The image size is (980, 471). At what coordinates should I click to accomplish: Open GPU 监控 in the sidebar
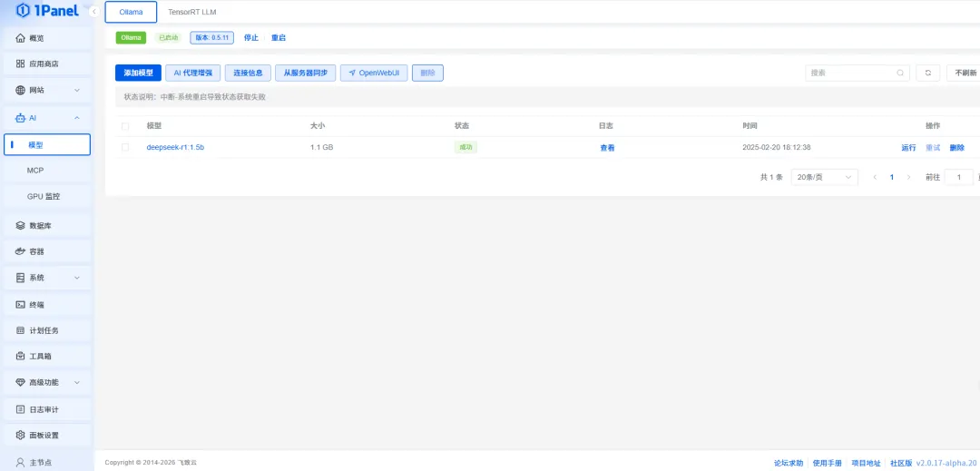[47, 196]
